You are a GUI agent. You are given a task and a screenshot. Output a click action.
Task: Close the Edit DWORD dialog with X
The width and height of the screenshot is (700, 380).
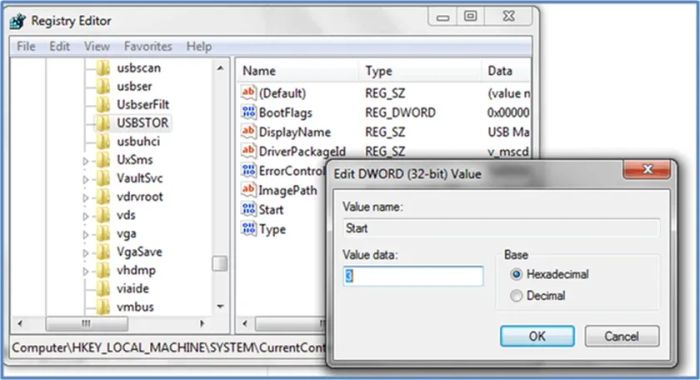click(647, 170)
